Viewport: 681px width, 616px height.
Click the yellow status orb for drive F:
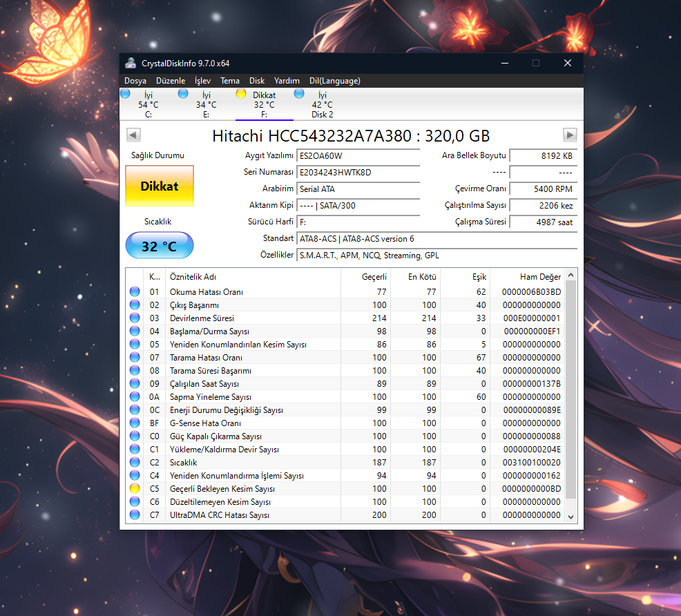[241, 94]
